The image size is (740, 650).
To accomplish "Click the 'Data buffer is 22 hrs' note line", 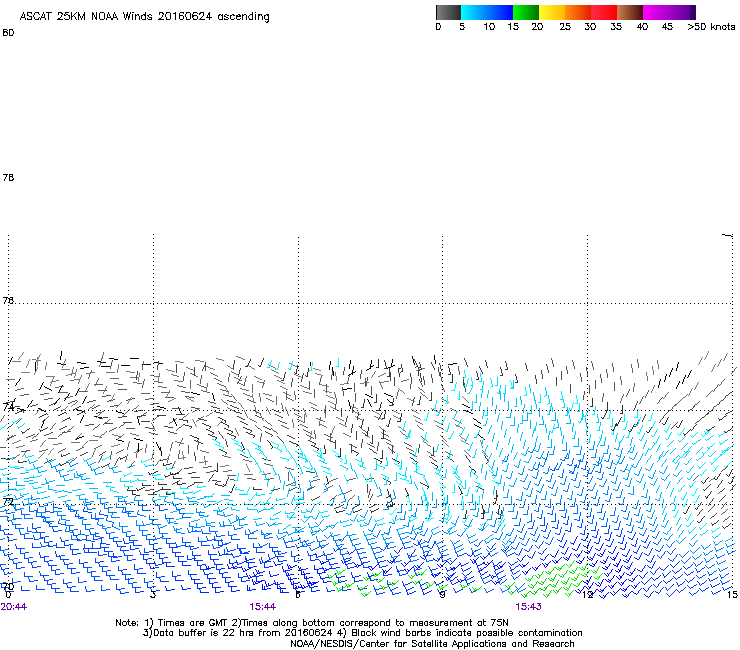I will [x=362, y=633].
